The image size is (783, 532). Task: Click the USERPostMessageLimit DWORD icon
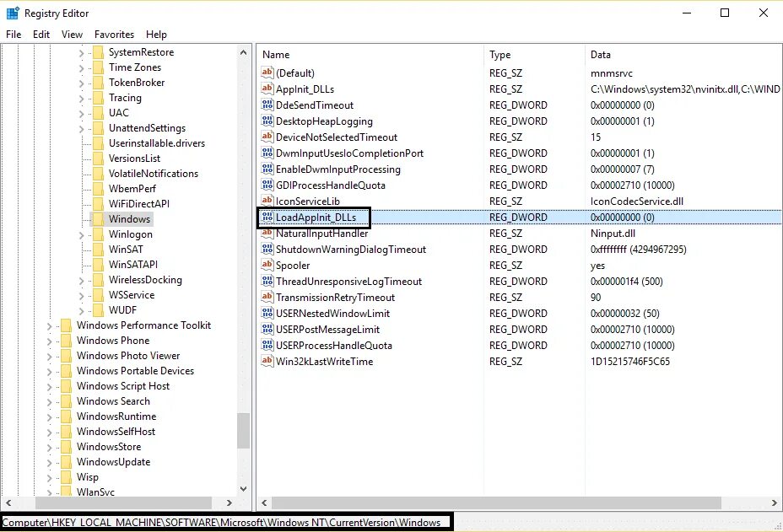pos(267,329)
